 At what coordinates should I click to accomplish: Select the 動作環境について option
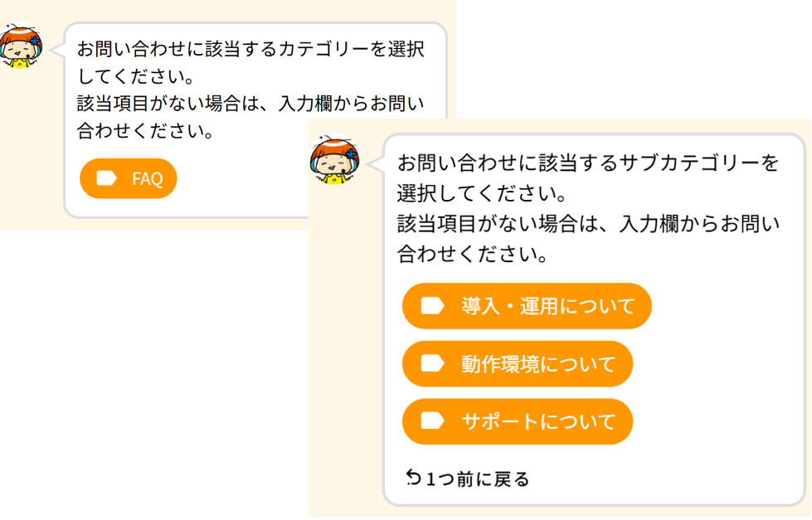518,363
